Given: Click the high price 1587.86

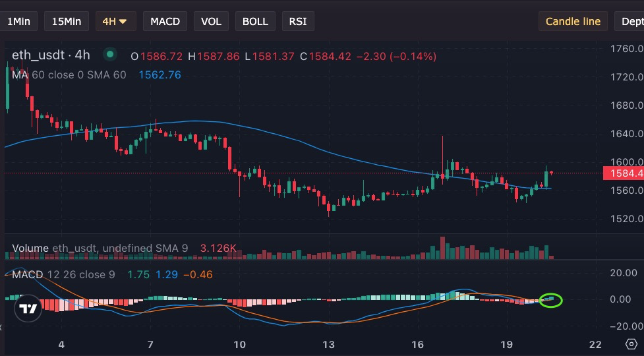Looking at the screenshot, I should pos(218,56).
